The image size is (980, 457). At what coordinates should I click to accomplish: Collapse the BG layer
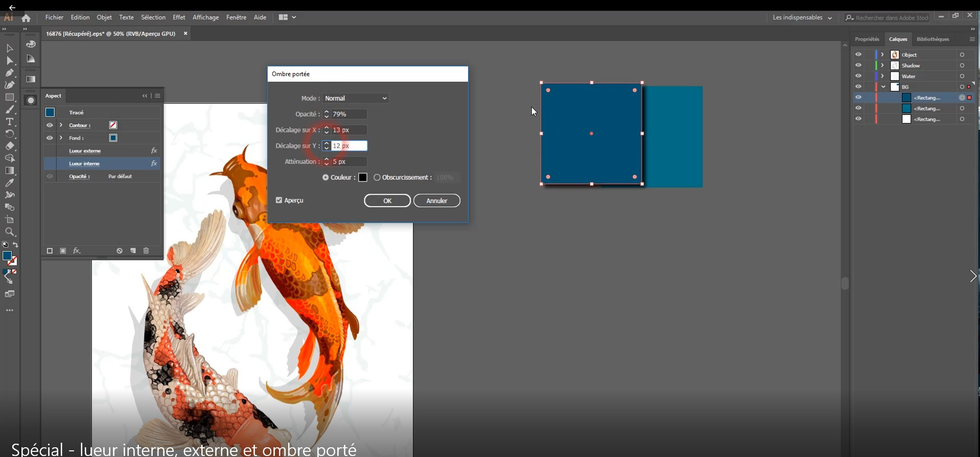tap(883, 87)
